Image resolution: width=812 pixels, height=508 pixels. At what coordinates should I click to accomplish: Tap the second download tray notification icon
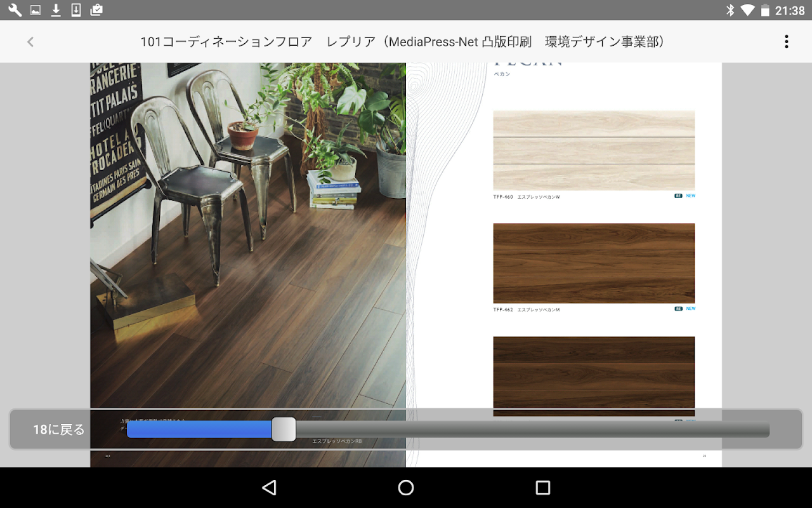76,10
